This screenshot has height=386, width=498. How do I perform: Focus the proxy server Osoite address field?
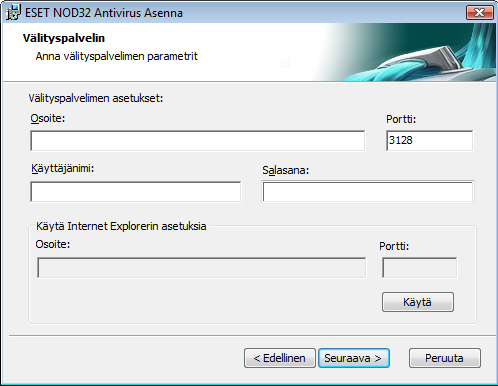coord(198,141)
